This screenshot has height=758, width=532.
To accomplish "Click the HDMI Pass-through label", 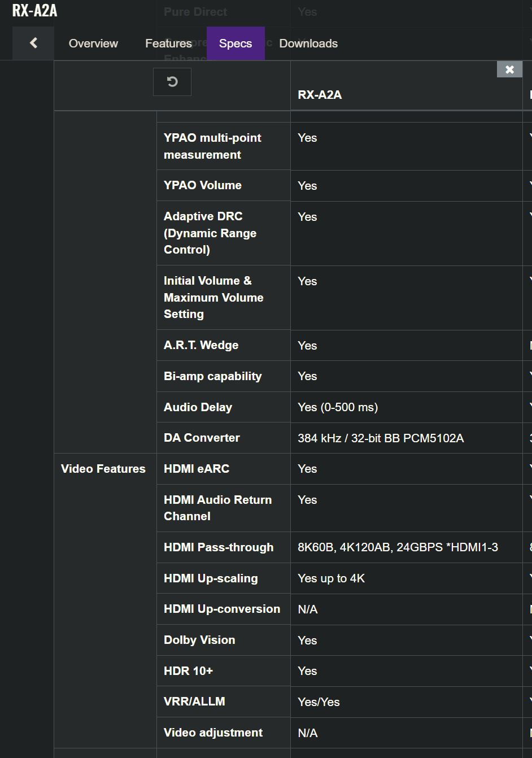I will coord(219,547).
